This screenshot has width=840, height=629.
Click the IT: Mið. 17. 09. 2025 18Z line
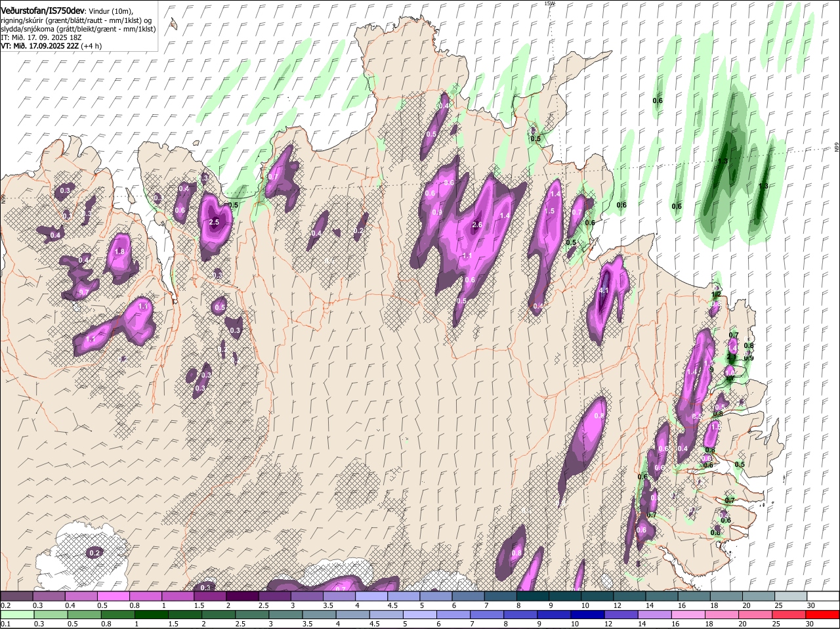41,37
